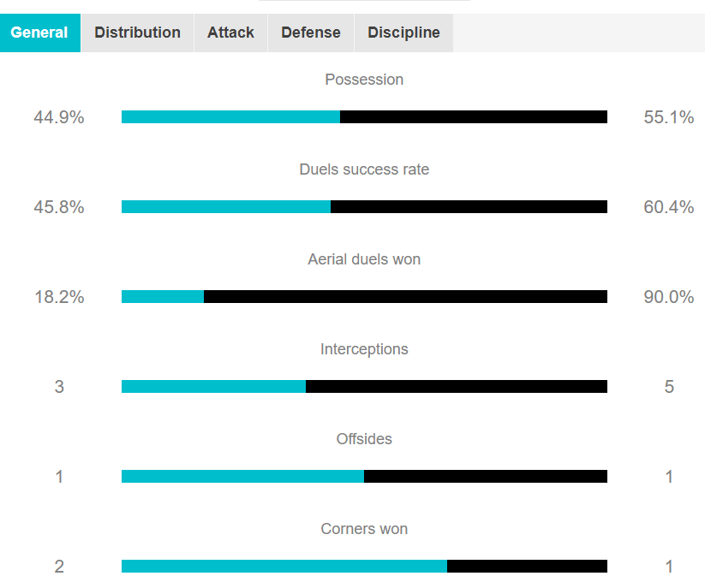This screenshot has width=705, height=588.
Task: Open the Distribution tab
Action: point(137,33)
